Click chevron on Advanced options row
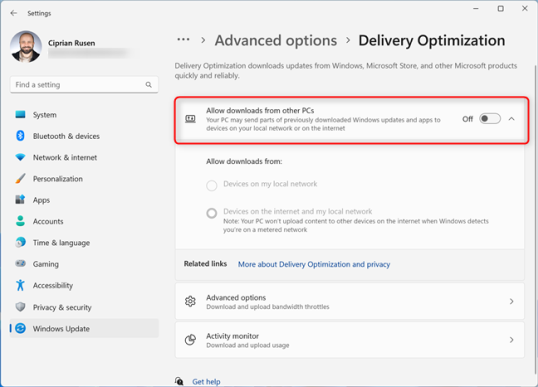The image size is (538, 387). (x=512, y=301)
